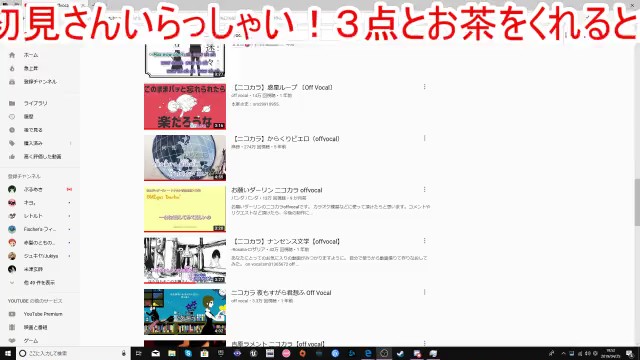This screenshot has height=360, width=640.
Task: Open the からくりピエロ globe thumbnail
Action: point(185,158)
